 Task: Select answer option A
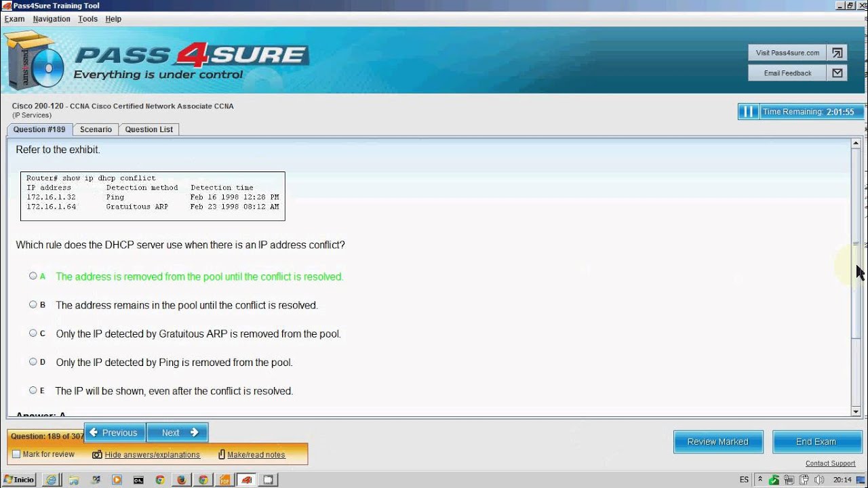click(x=33, y=276)
